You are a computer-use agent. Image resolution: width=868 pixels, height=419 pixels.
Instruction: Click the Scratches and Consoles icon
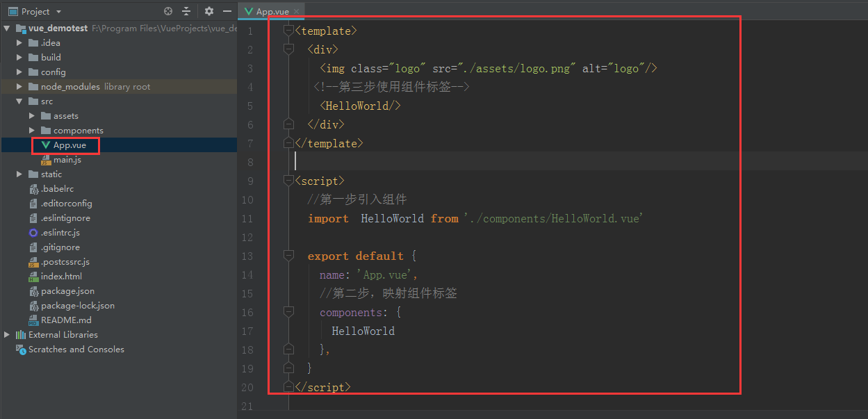[x=21, y=350]
